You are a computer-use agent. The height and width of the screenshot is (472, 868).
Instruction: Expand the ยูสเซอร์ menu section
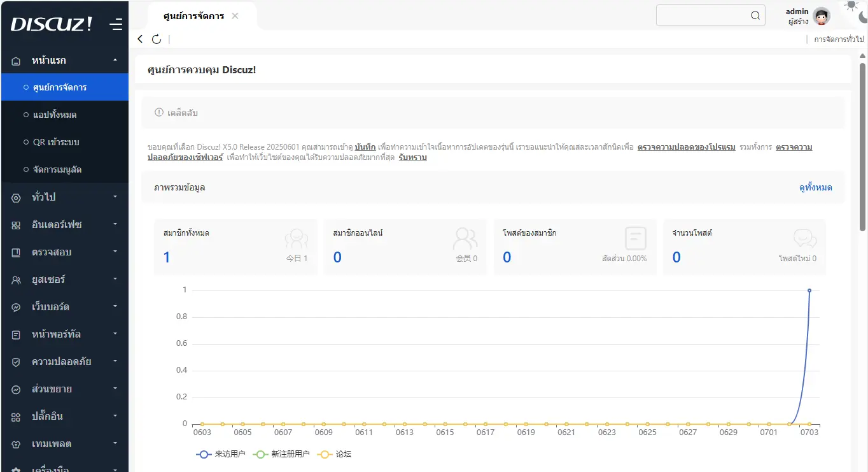(x=115, y=279)
